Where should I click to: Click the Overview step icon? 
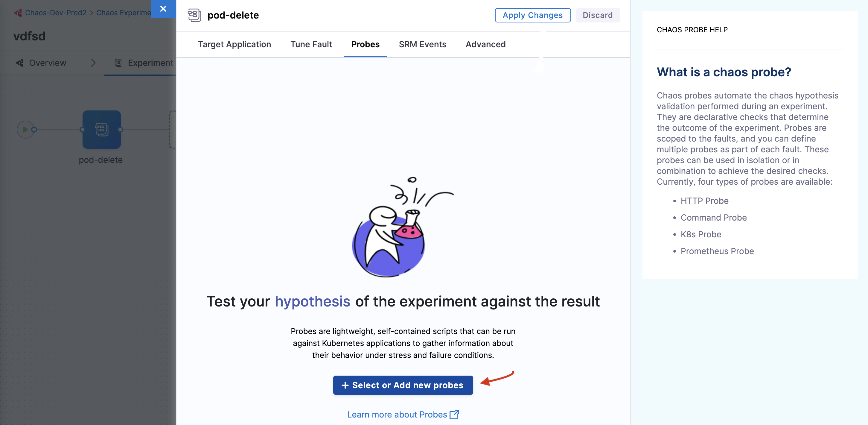tap(20, 63)
